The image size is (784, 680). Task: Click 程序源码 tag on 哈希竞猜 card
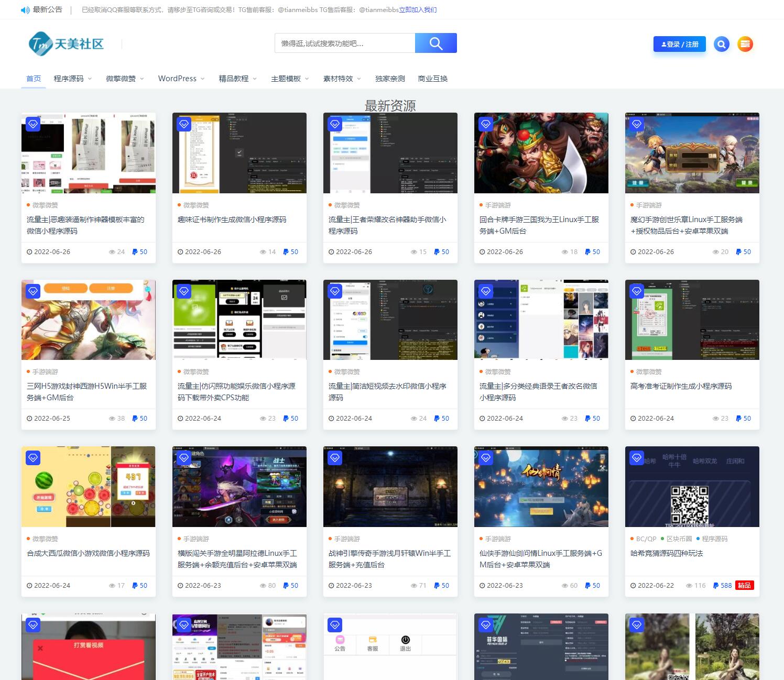pyautogui.click(x=715, y=539)
